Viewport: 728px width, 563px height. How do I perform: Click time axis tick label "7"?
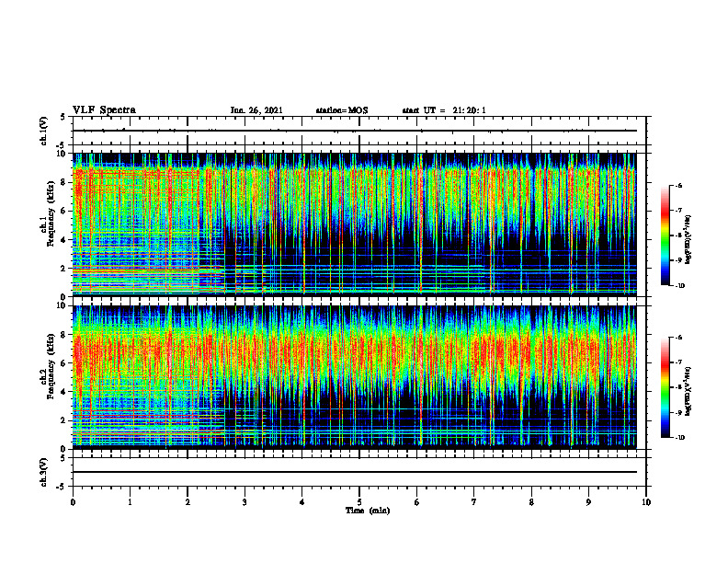[x=474, y=502]
